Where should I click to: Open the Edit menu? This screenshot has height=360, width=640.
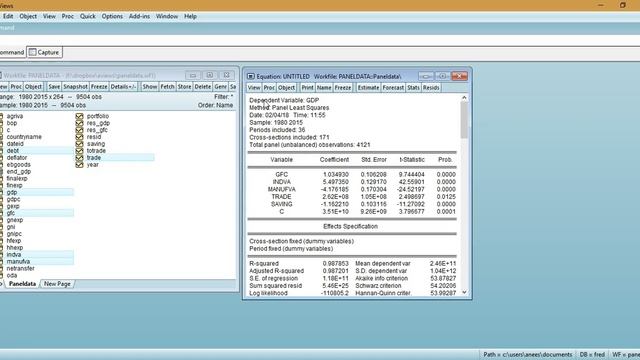pyautogui.click(x=8, y=16)
